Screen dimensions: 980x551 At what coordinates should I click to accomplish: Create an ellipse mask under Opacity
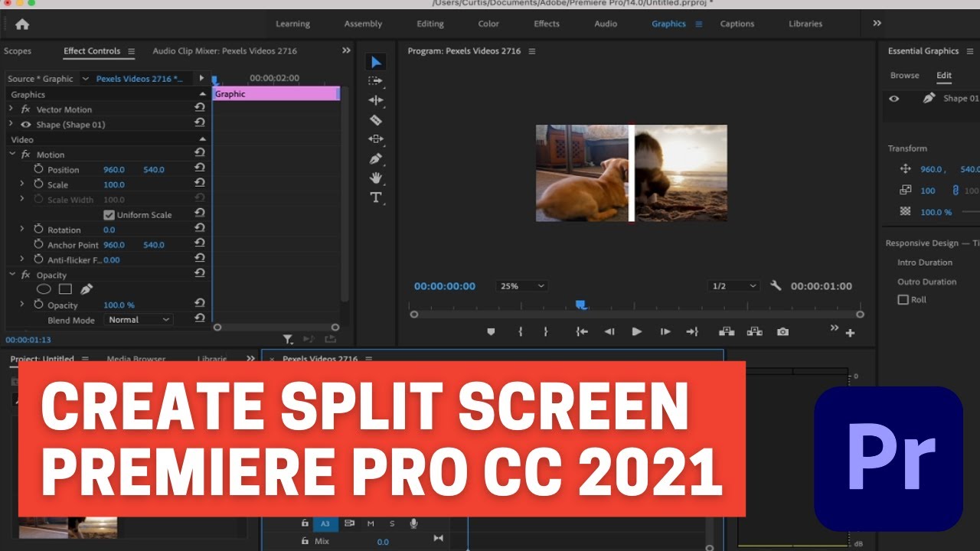pos(44,289)
